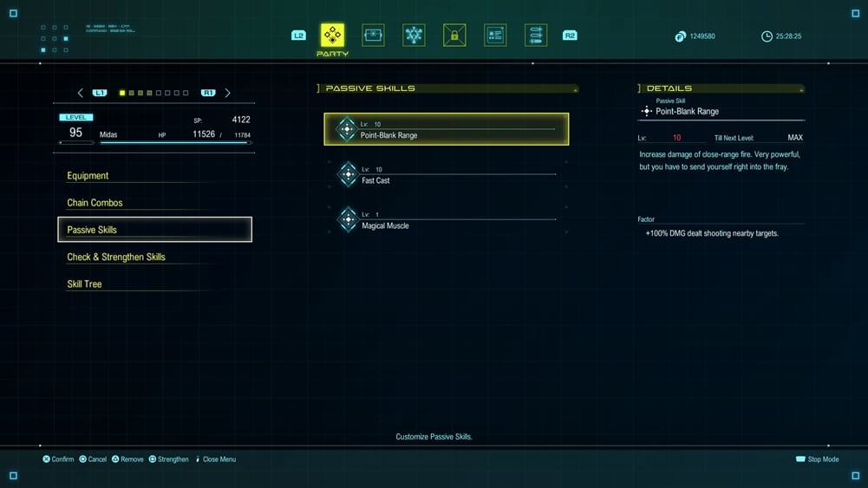Select the first yellow party member dot
The height and width of the screenshot is (488, 868).
[122, 93]
